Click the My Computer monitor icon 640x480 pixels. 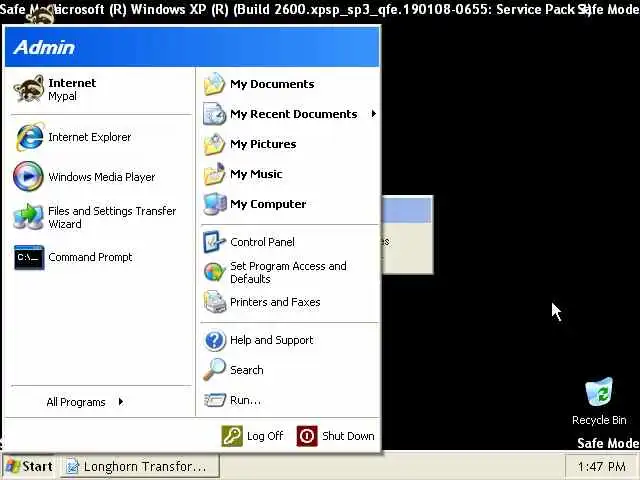(x=214, y=204)
